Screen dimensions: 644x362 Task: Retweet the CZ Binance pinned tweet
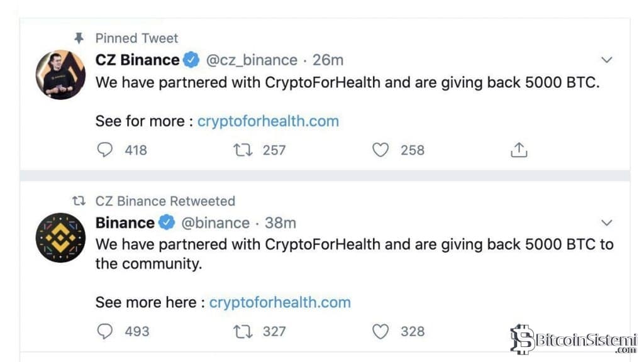241,150
